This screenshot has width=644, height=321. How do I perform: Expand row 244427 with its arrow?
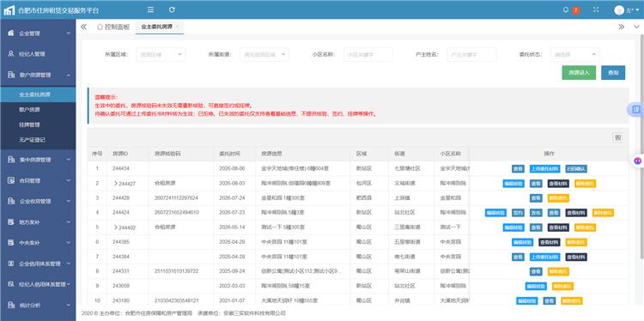tap(115, 184)
